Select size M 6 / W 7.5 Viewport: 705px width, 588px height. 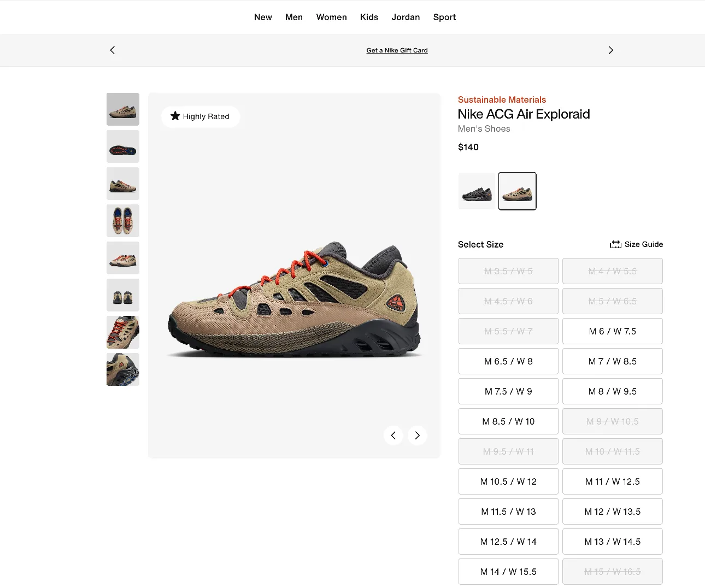click(x=612, y=331)
